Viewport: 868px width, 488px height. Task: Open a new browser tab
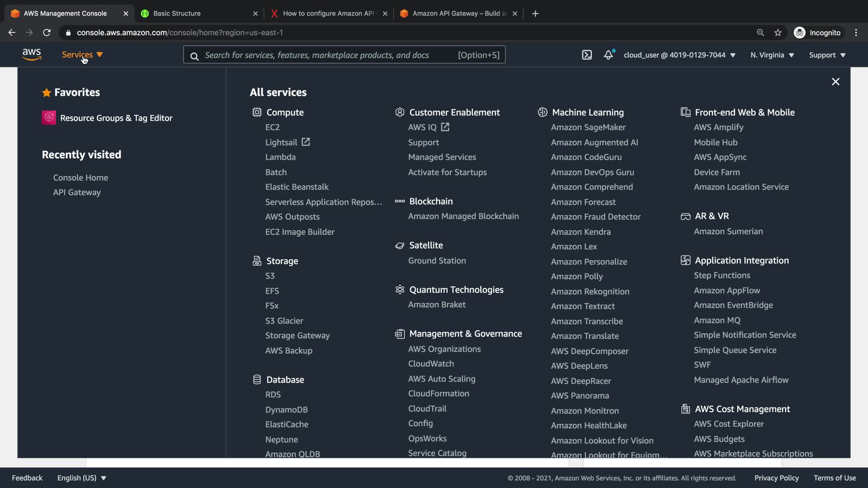coord(535,14)
